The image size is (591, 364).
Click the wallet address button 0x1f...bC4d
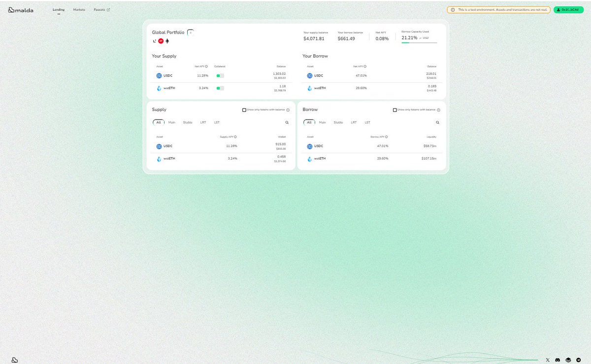[568, 9]
